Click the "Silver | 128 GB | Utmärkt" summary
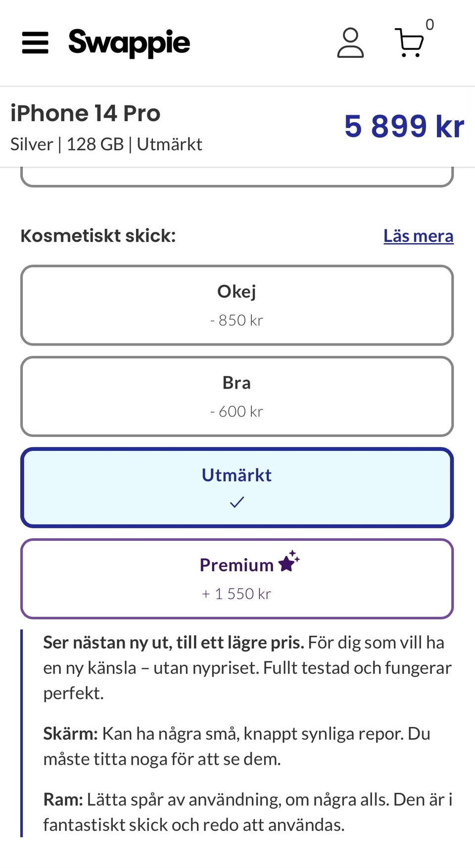This screenshot has width=475, height=868. [x=106, y=144]
